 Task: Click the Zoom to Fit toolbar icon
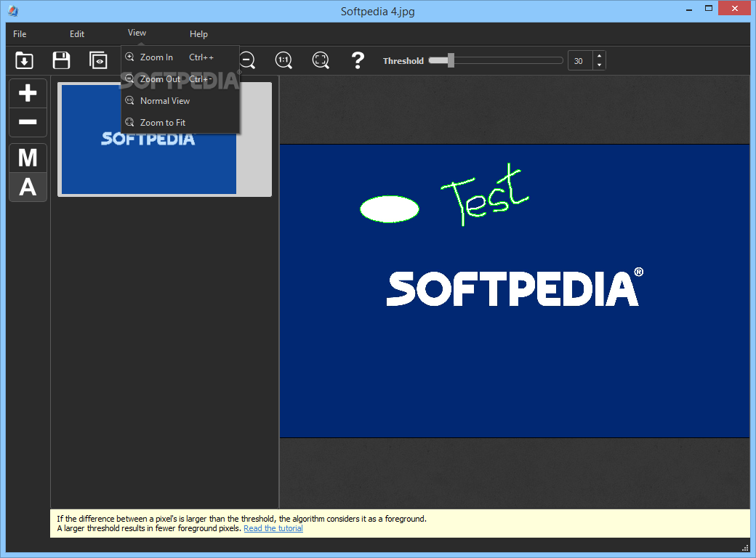(x=321, y=61)
